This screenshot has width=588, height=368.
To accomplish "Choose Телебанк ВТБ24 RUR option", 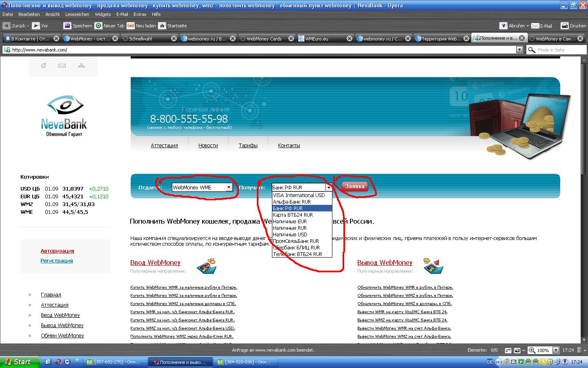I will (x=302, y=254).
